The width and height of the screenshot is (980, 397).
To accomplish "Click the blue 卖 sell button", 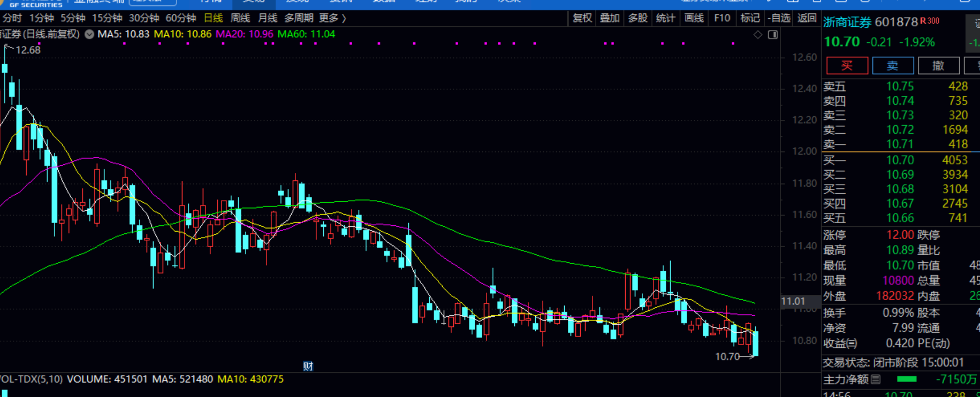I will tap(893, 66).
